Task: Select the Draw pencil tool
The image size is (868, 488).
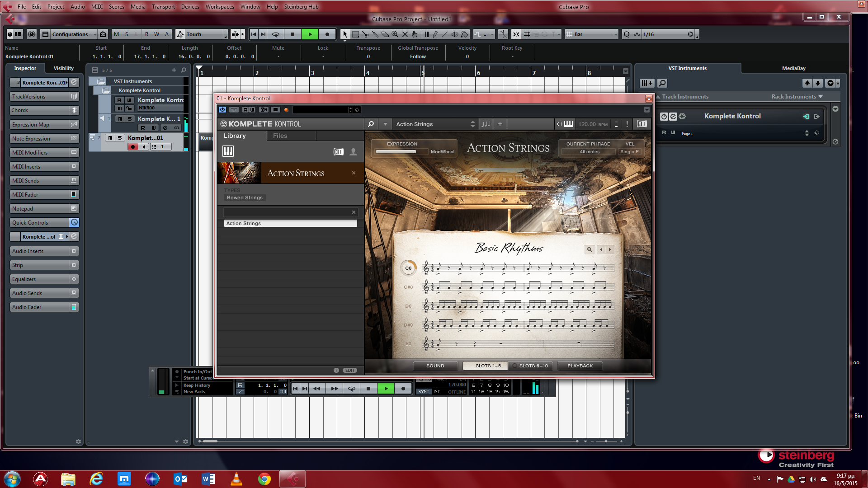Action: 435,34
